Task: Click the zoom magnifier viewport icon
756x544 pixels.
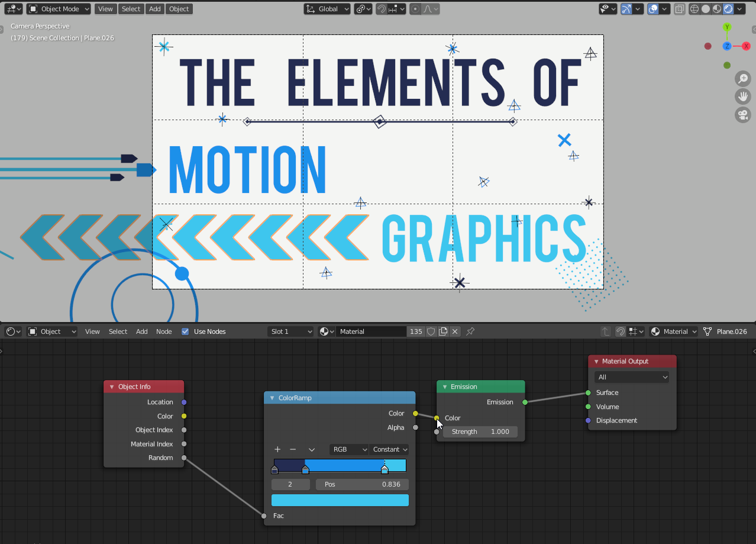Action: (743, 78)
